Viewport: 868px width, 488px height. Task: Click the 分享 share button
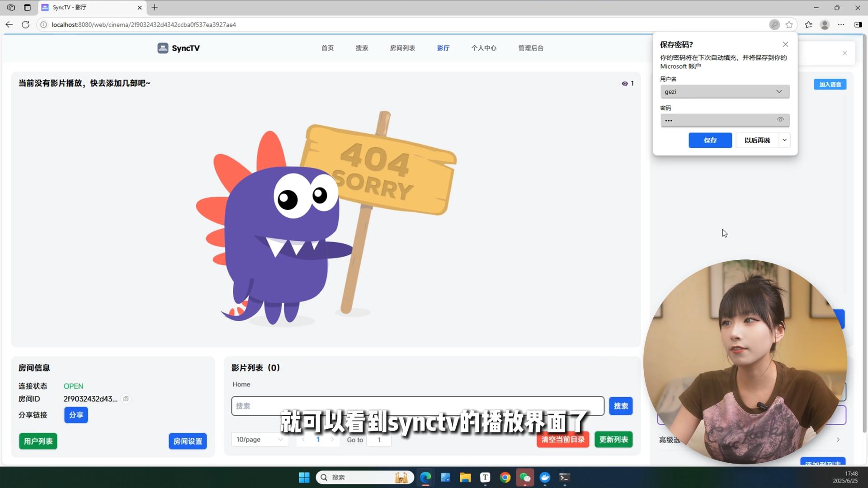[76, 415]
